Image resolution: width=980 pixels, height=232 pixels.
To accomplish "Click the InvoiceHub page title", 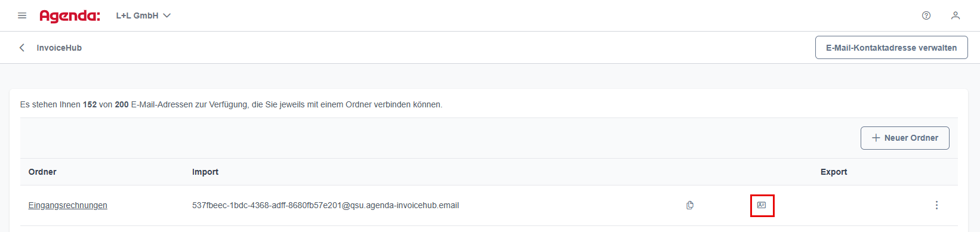I will tap(59, 48).
